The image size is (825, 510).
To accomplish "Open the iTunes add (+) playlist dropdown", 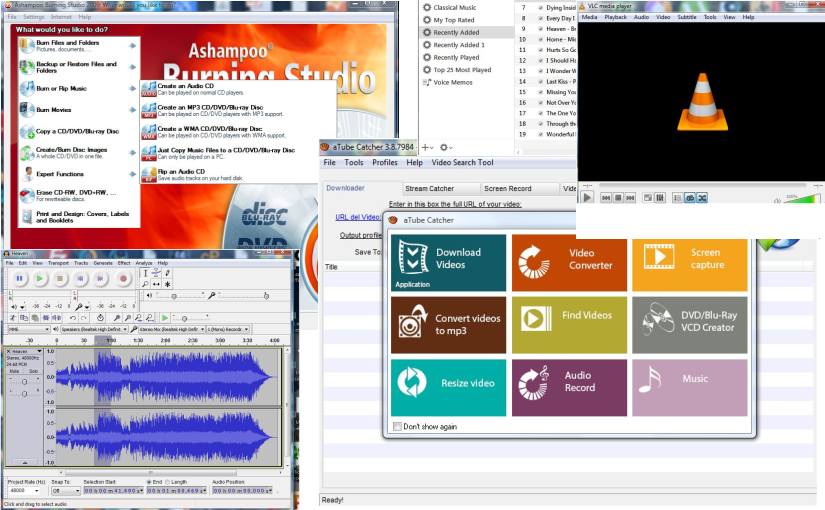I will point(427,147).
